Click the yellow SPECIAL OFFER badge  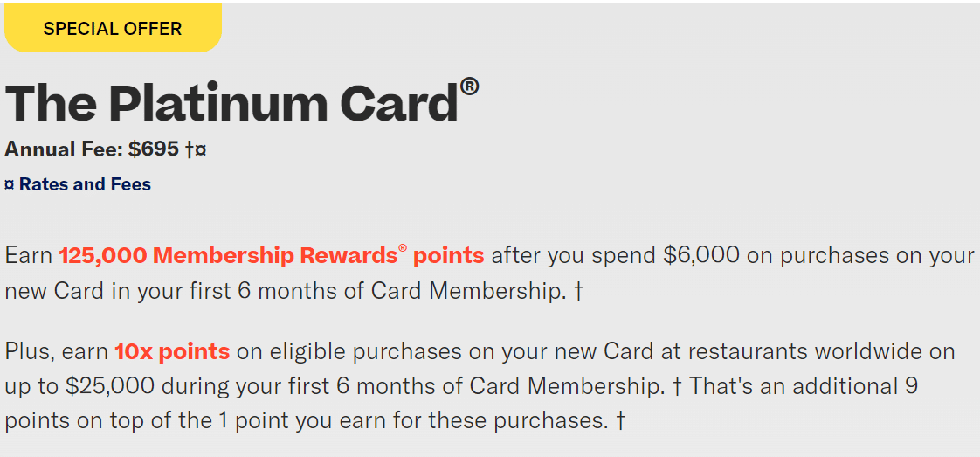tap(113, 28)
